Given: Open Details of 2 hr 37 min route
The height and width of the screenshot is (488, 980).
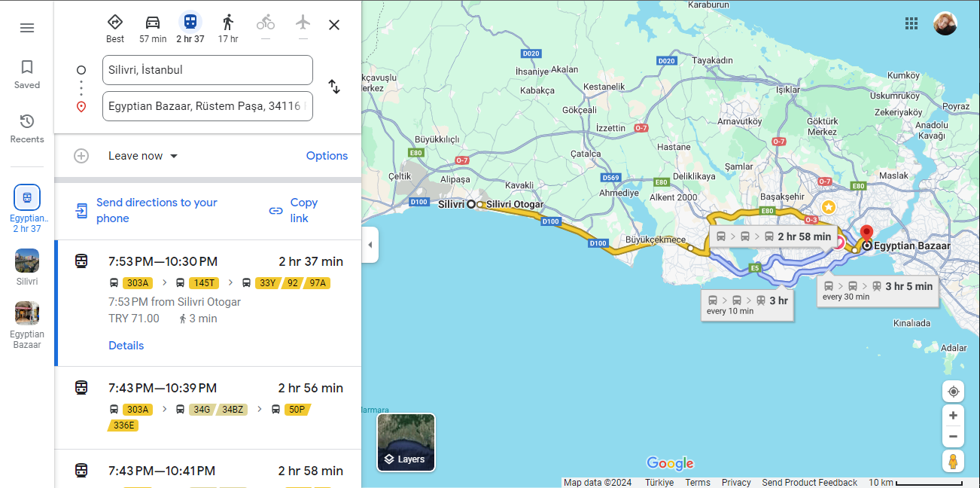Looking at the screenshot, I should point(126,346).
